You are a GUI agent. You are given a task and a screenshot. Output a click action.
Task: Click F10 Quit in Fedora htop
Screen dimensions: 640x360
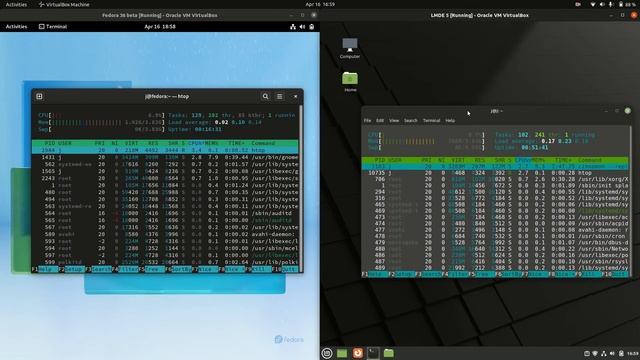[286, 269]
